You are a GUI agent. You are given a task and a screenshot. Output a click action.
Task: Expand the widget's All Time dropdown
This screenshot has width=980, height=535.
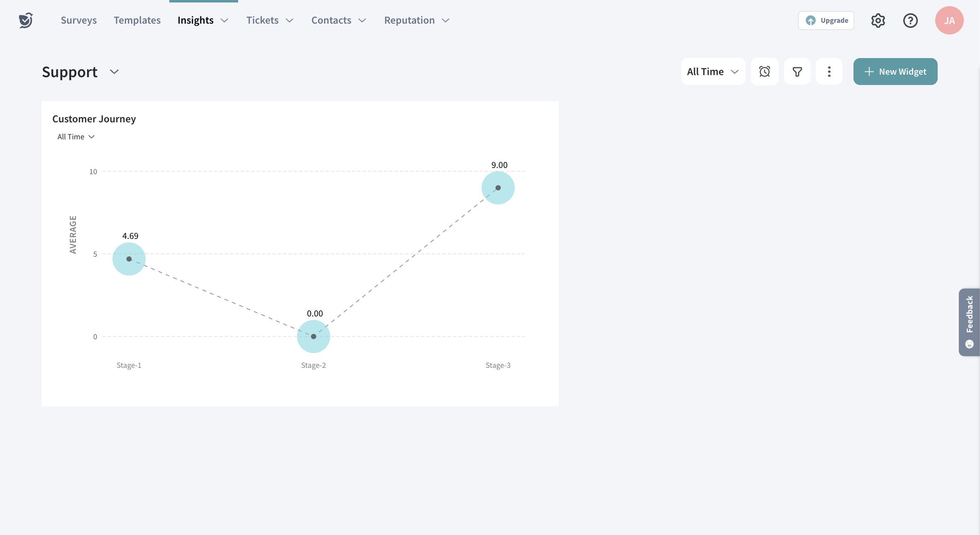76,137
